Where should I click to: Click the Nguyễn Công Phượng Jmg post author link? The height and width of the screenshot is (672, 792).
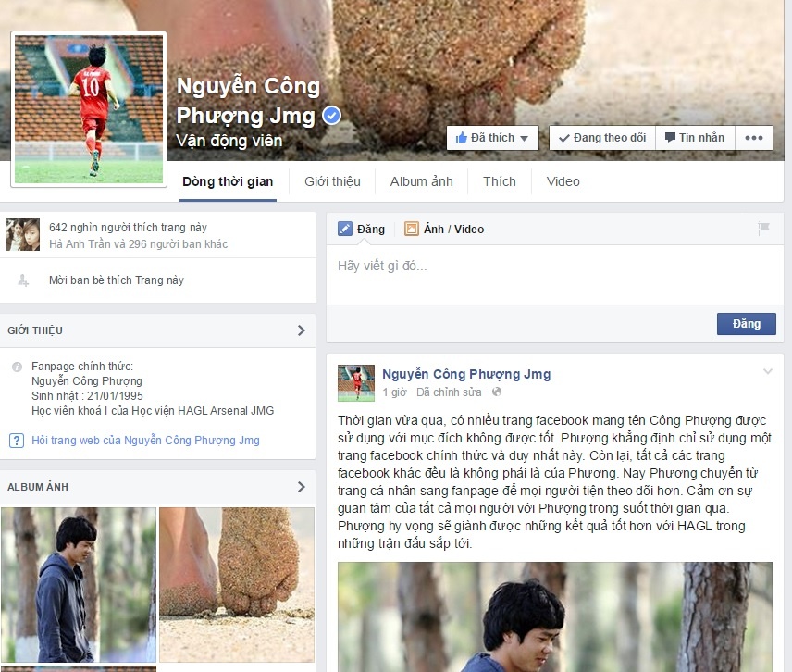tap(466, 374)
